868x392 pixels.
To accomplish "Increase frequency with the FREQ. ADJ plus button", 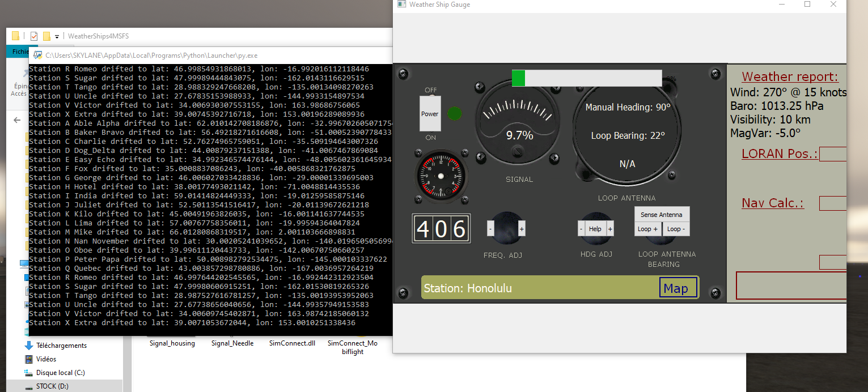I will click(x=522, y=229).
